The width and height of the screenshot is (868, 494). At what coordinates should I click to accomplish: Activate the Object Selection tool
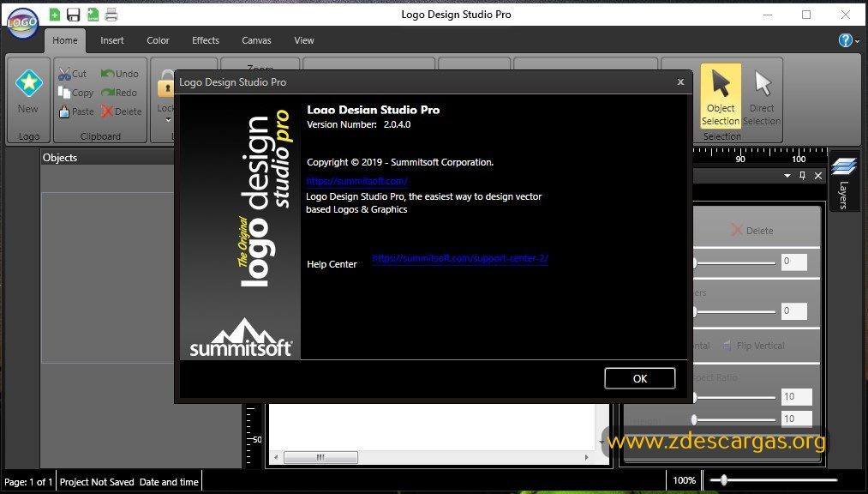pyautogui.click(x=721, y=96)
